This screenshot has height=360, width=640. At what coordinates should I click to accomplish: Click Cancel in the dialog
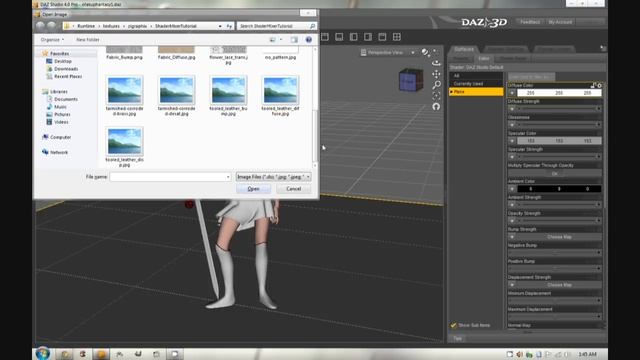[293, 189]
